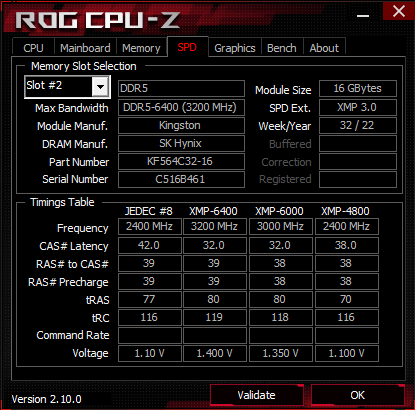This screenshot has width=415, height=410.
Task: Click the SPD Ext. XMP 3.0 field
Action: (x=358, y=107)
